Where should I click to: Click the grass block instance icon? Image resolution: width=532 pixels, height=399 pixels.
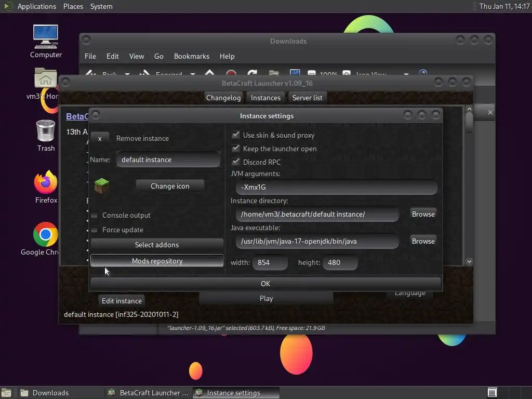[x=101, y=185]
